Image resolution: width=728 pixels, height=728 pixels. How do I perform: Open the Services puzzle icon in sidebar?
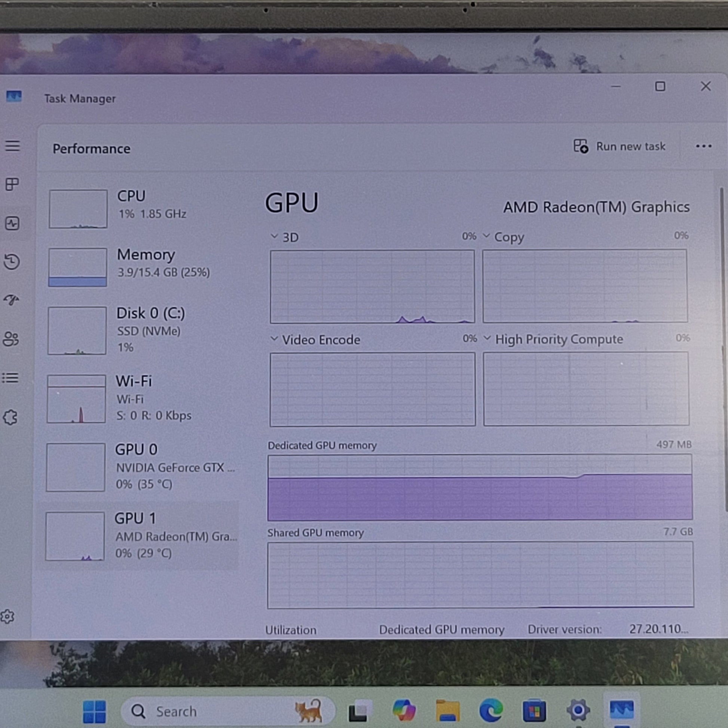click(x=10, y=417)
